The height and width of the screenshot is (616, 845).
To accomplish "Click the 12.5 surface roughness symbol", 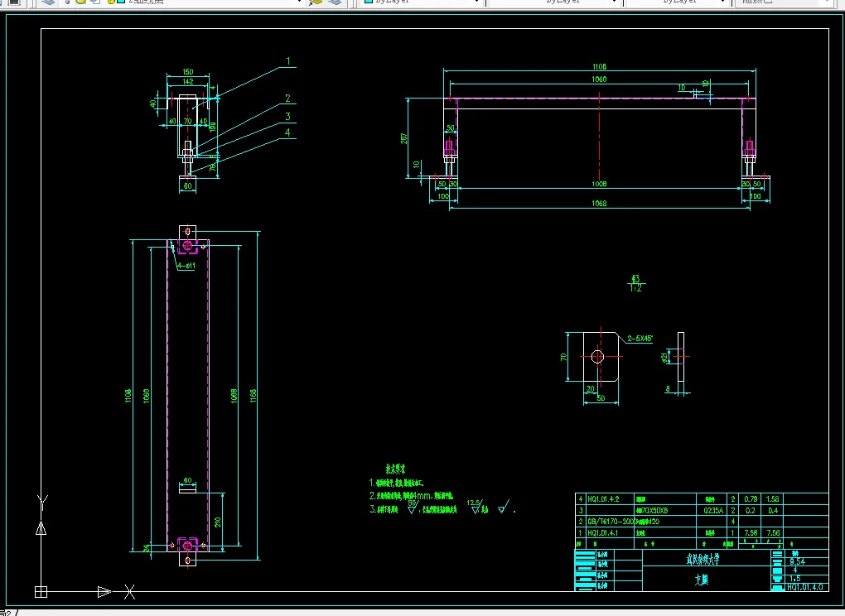I will click(475, 506).
